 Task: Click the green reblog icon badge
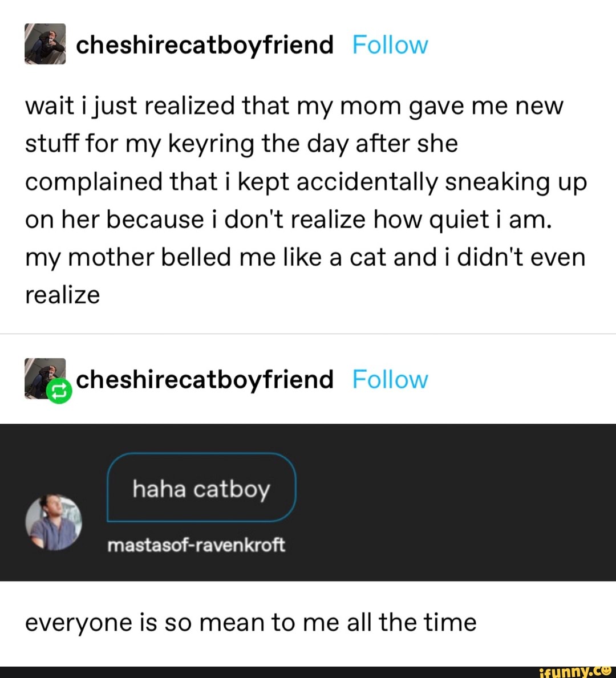59,391
